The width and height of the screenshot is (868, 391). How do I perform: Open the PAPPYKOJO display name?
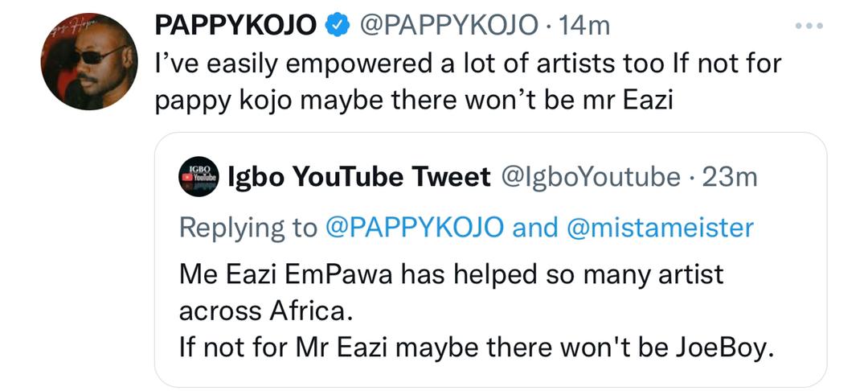pyautogui.click(x=237, y=26)
